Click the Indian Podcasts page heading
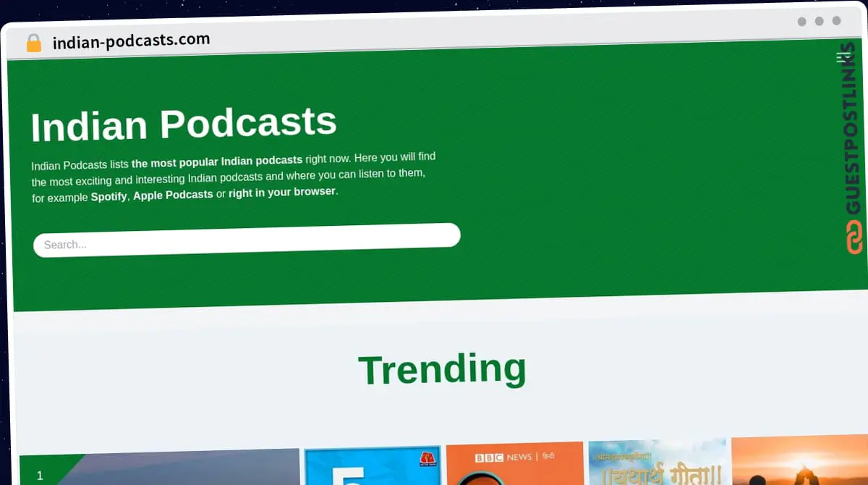Image resolution: width=868 pixels, height=485 pixels. pyautogui.click(x=183, y=125)
